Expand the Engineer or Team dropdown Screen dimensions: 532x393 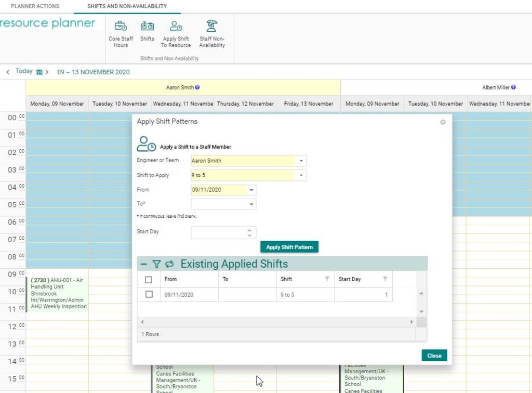pyautogui.click(x=301, y=161)
